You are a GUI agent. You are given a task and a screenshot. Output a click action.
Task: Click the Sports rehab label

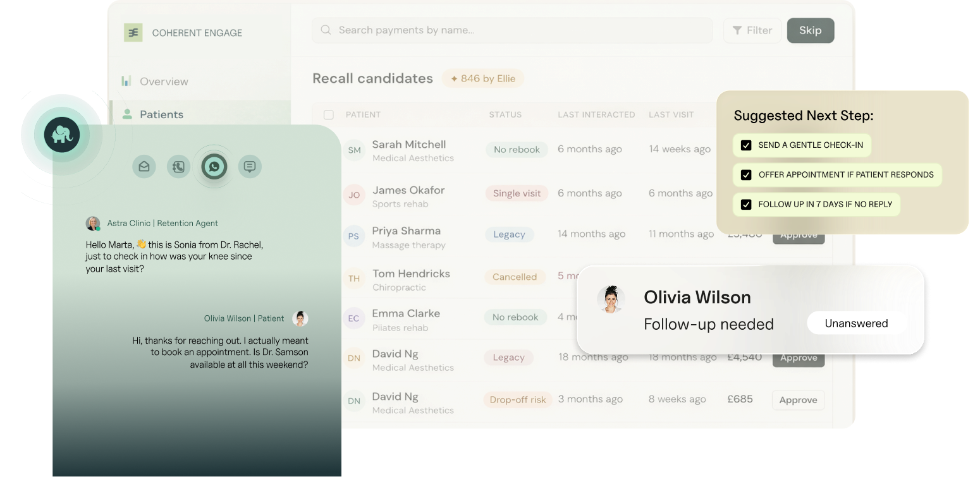click(400, 204)
